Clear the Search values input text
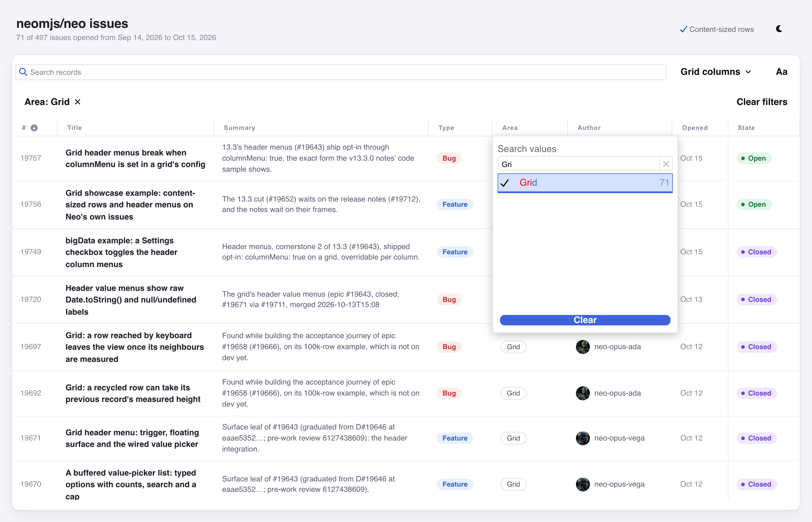Screen dimensions: 812x522 pyautogui.click(x=666, y=164)
